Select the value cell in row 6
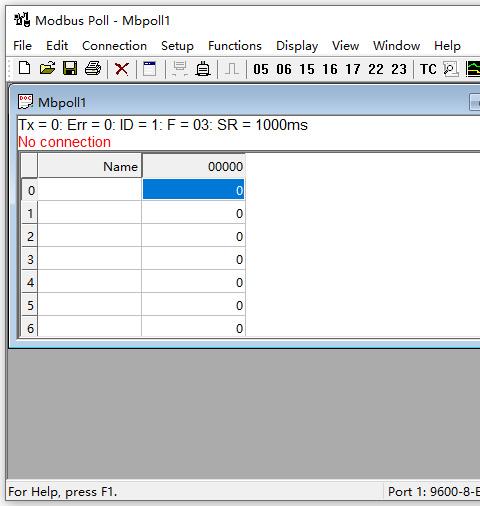The image size is (480, 506). (x=193, y=327)
